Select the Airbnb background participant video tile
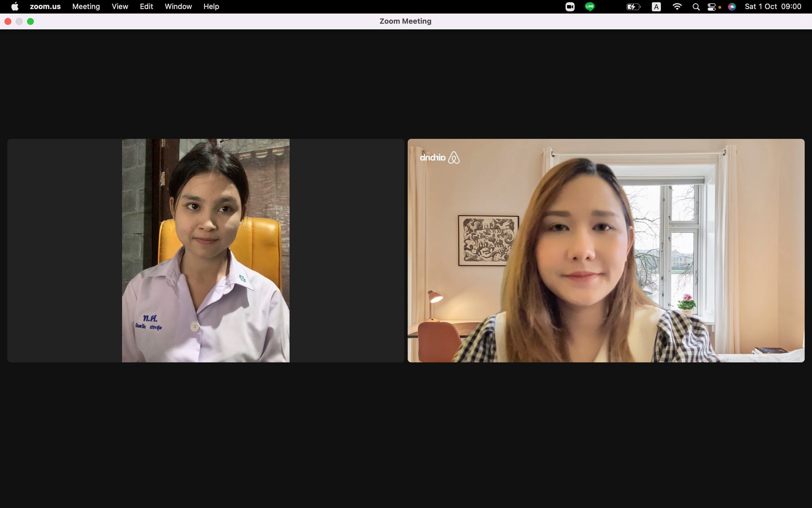The width and height of the screenshot is (812, 508). [606, 250]
